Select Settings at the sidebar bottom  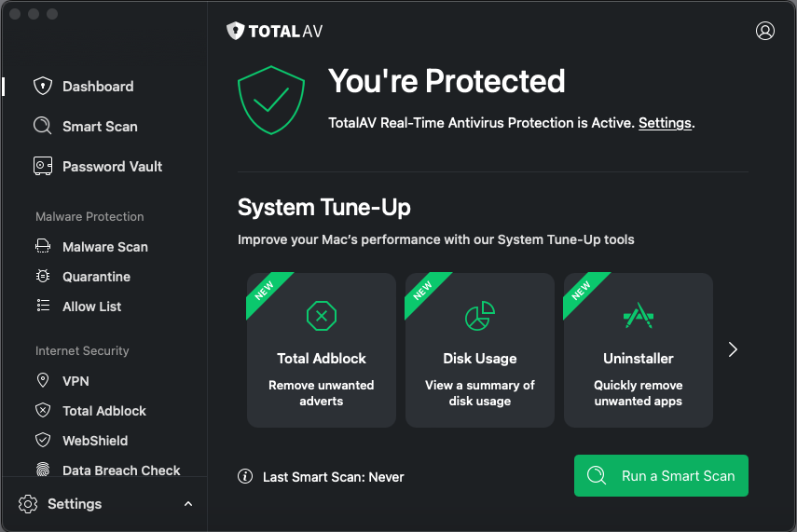(75, 504)
